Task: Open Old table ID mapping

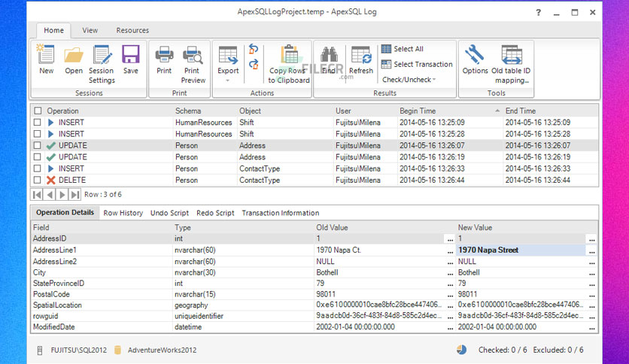Action: click(511, 64)
